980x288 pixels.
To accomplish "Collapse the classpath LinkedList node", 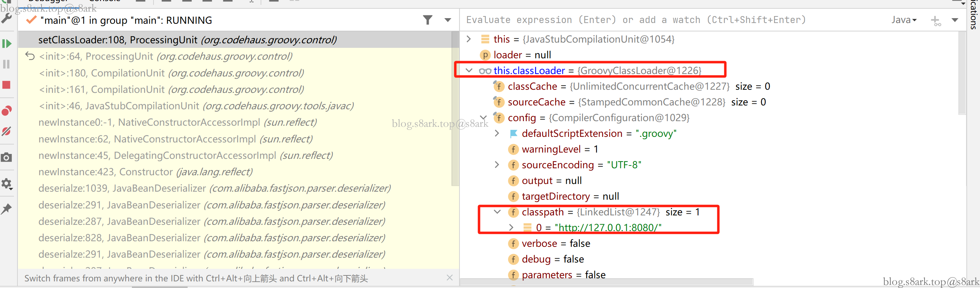I will 497,212.
